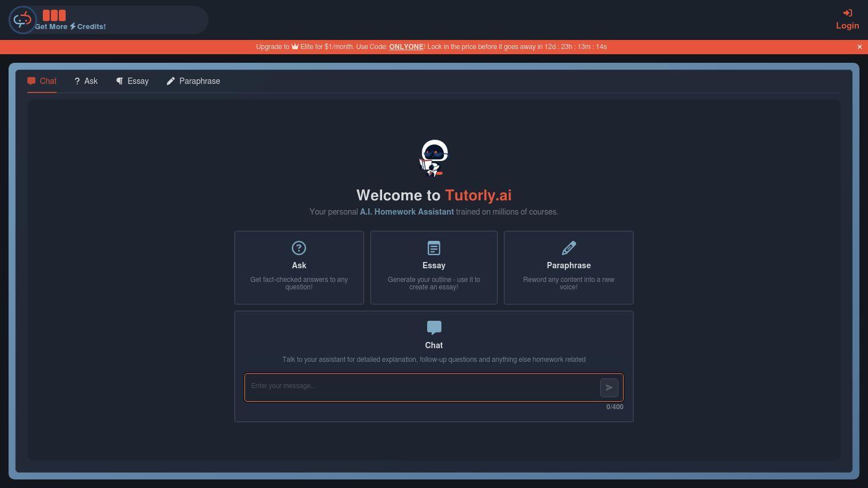Screen dimensions: 868x488
Task: Open Get More Credits link
Action: (70, 27)
